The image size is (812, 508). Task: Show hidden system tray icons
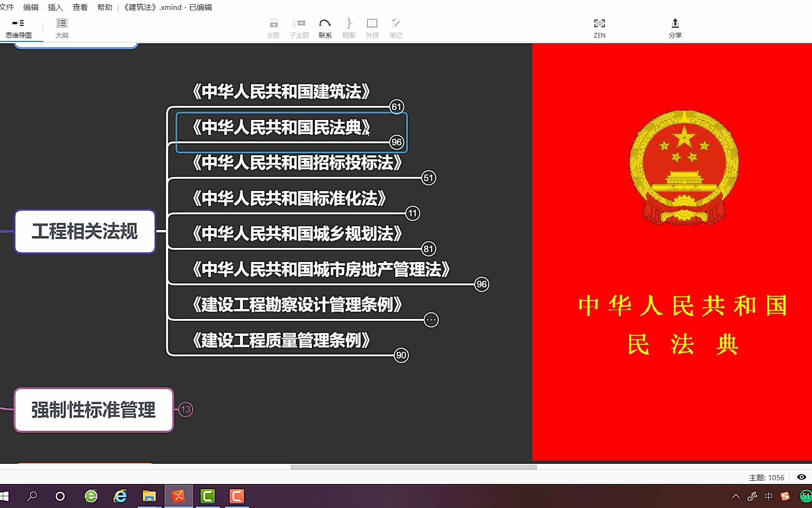736,496
